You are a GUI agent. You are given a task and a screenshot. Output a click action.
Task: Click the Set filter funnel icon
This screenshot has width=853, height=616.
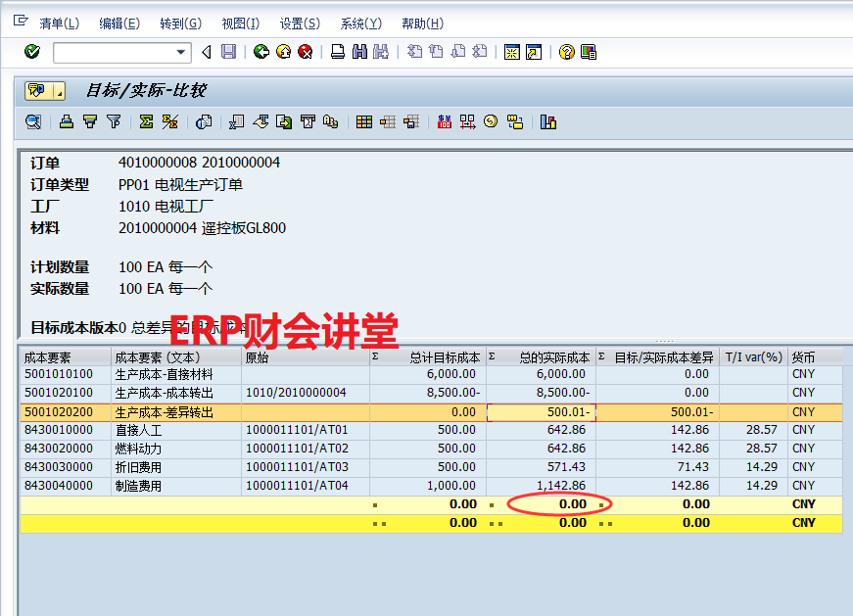(x=114, y=122)
